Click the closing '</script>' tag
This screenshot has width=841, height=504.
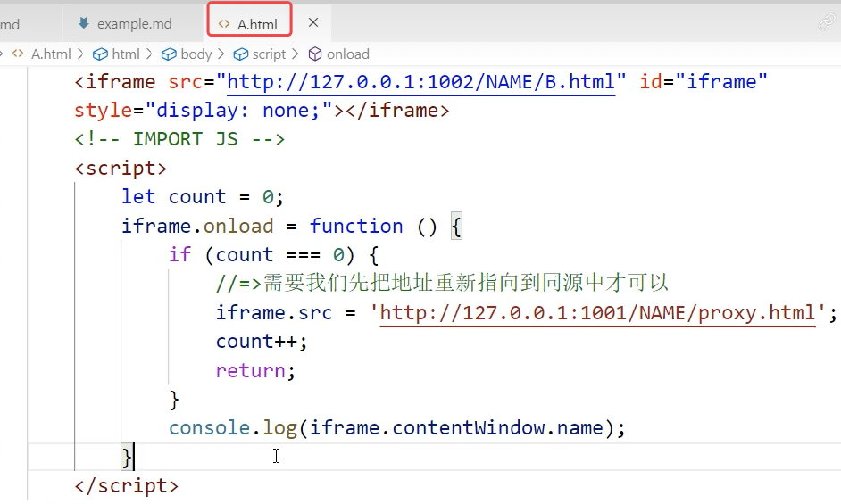pos(127,486)
